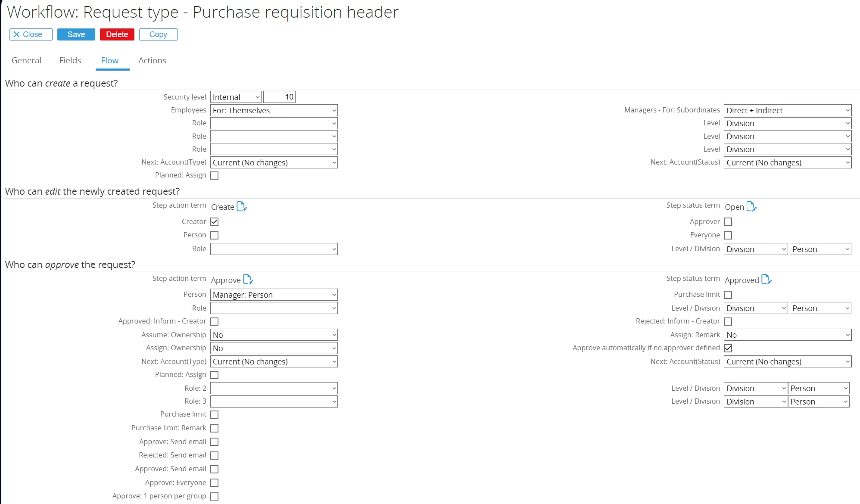Click edit icon next to Approve term

pyautogui.click(x=248, y=280)
